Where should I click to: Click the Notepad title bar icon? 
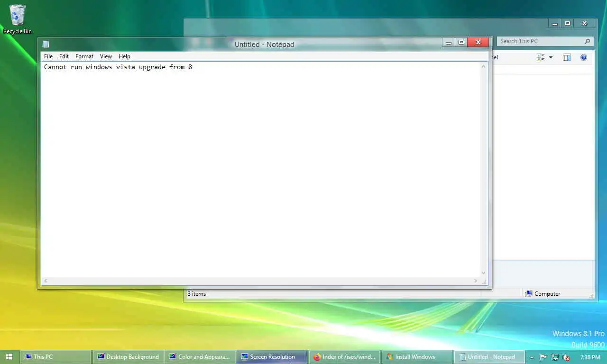(x=46, y=44)
